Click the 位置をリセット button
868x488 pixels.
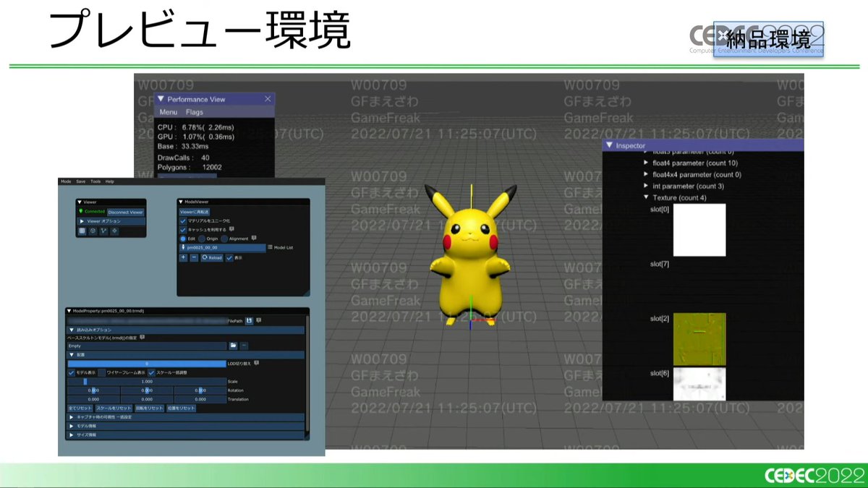pos(182,408)
